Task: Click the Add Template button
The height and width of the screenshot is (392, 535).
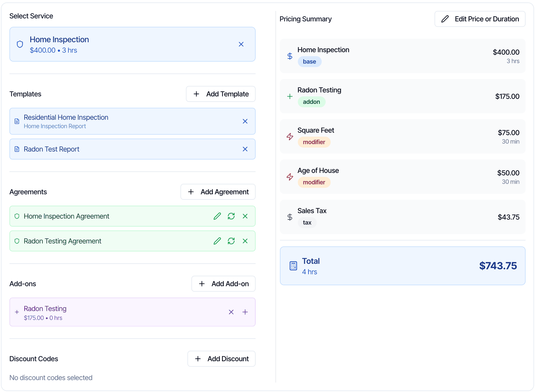Action: 221,94
